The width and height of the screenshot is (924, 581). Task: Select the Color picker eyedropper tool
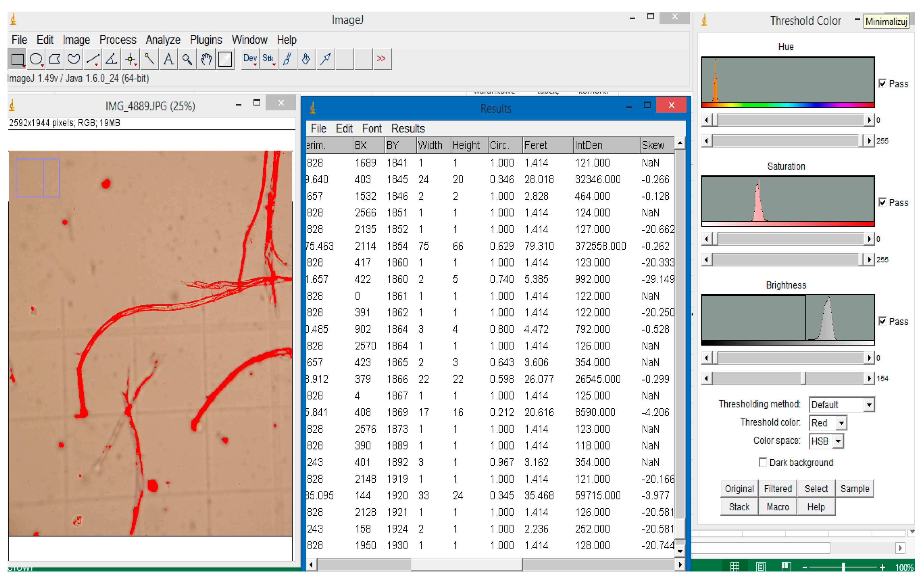(225, 59)
